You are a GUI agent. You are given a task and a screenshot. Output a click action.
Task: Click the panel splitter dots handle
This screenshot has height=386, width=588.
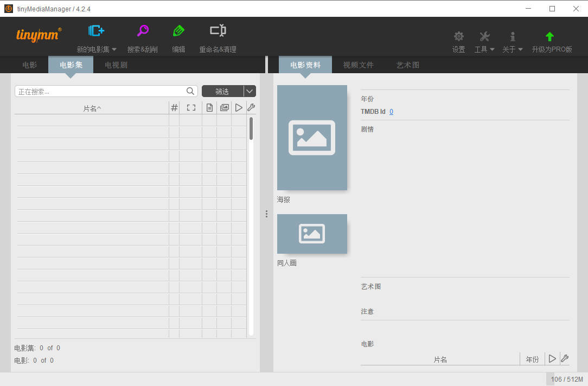tap(267, 214)
